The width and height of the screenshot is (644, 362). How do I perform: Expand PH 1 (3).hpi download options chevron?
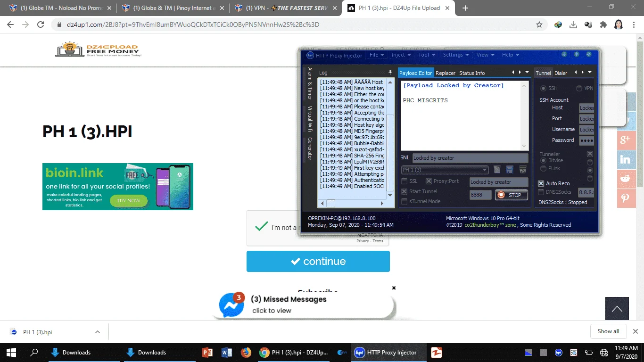click(x=98, y=332)
